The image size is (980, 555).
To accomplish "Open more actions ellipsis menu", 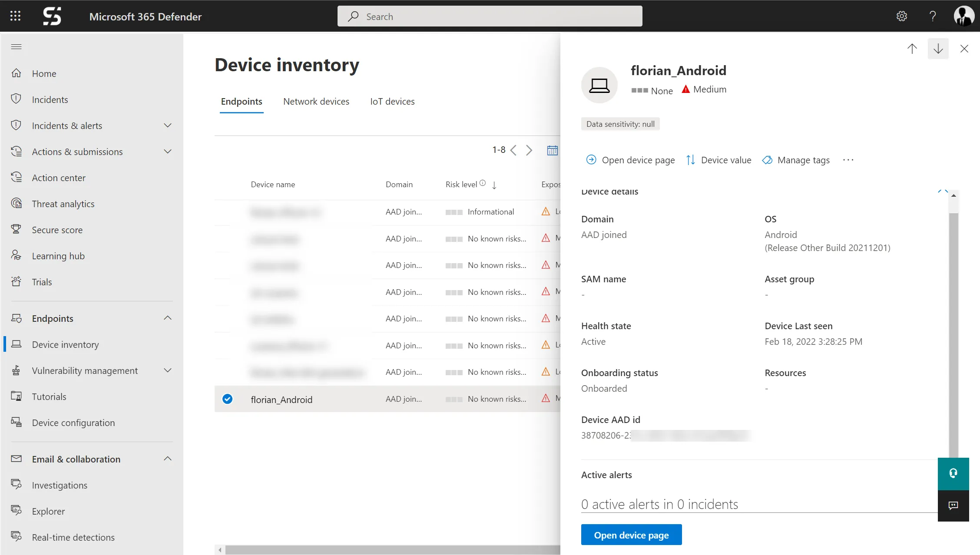I will pos(848,160).
